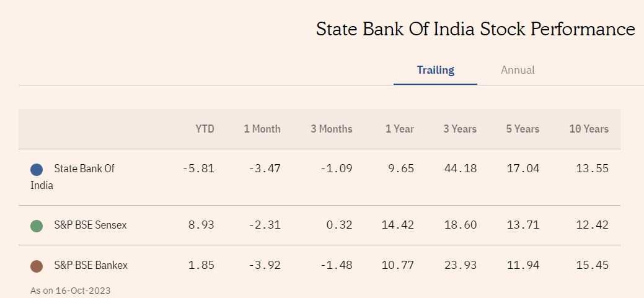The image size is (644, 298).
Task: Click the 1 Month column header
Action: (262, 129)
